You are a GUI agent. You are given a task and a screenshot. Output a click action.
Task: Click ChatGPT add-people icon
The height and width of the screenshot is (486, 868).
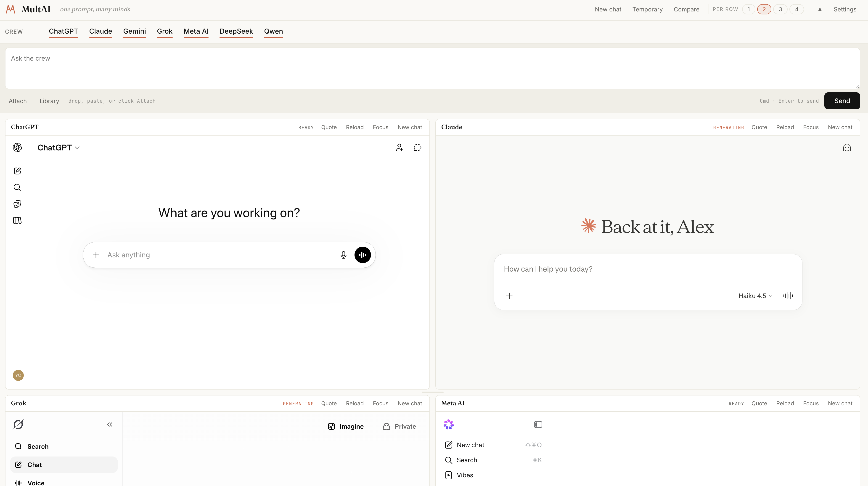click(399, 147)
